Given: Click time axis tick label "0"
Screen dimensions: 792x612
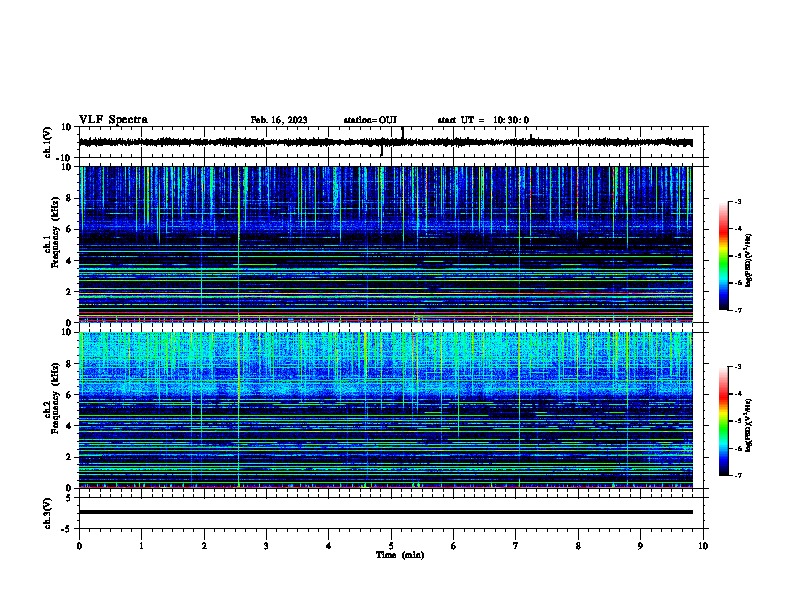Looking at the screenshot, I should (79, 546).
